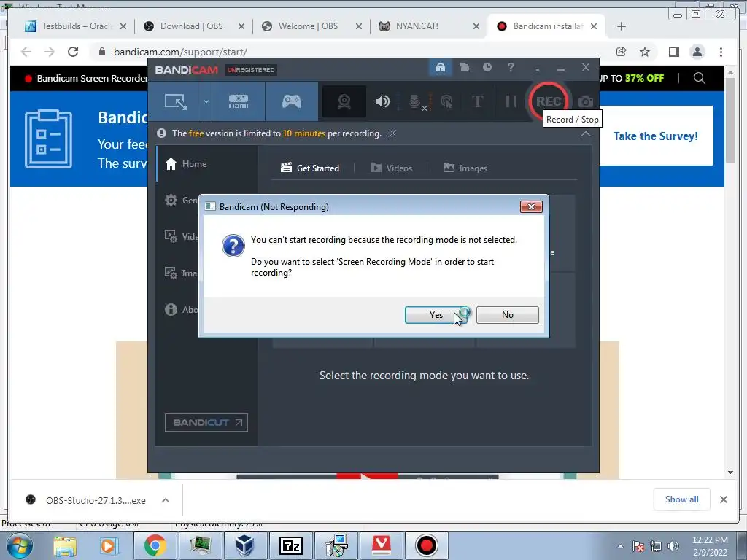Viewport: 747px width, 560px height.
Task: Click Yes in Bandicam dialog
Action: click(x=436, y=315)
